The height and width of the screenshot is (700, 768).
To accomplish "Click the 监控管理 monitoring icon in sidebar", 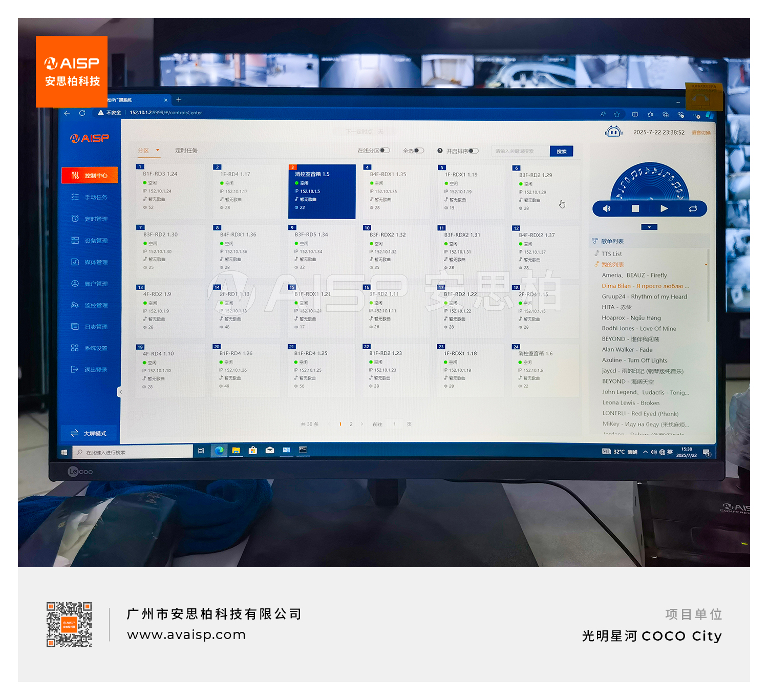I will 75,305.
